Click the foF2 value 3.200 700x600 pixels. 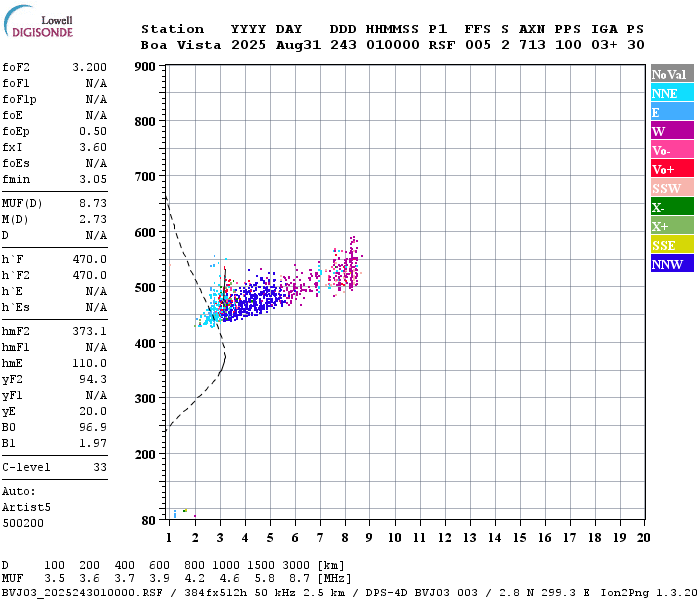[x=90, y=67]
